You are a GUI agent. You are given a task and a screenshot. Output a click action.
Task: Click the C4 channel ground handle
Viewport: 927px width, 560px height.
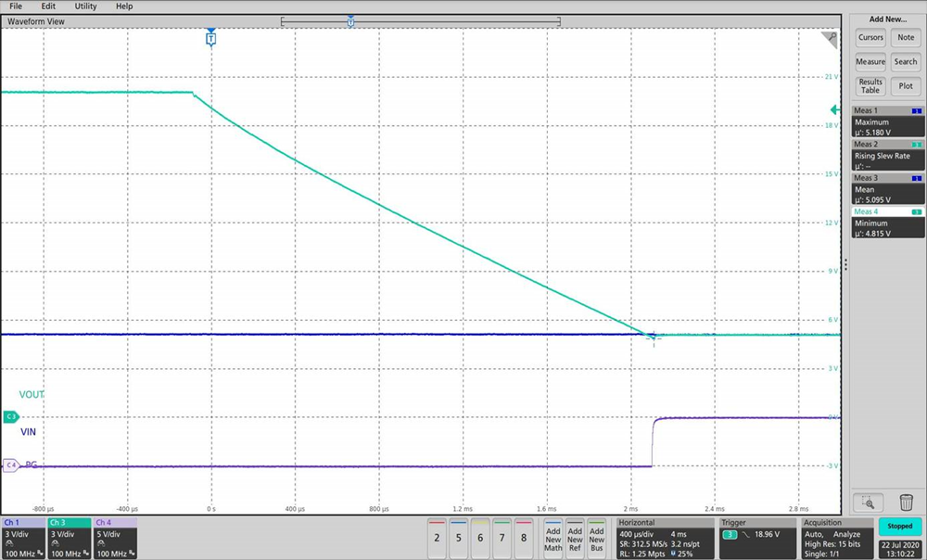pyautogui.click(x=11, y=465)
